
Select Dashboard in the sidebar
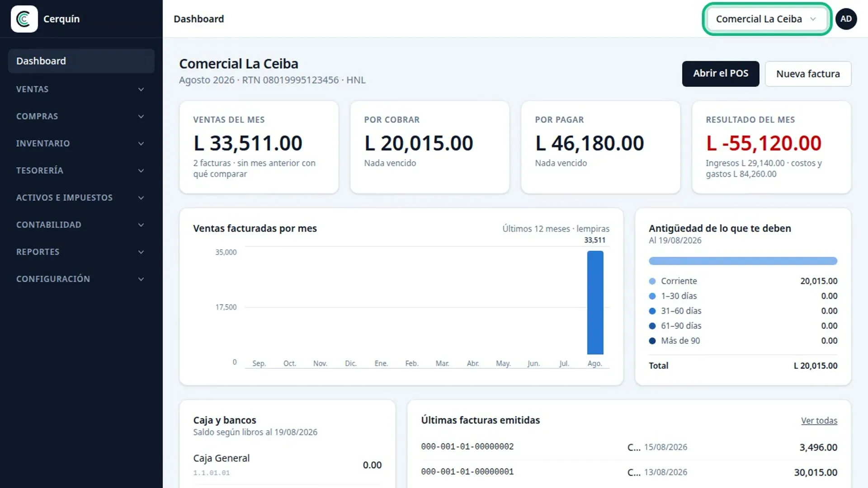coord(81,61)
